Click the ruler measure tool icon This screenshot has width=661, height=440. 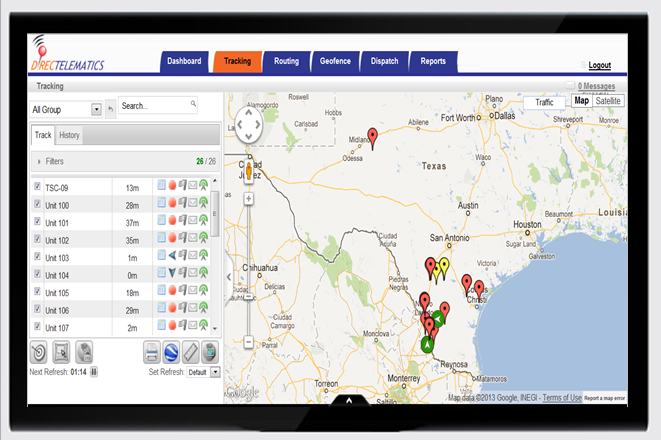click(190, 351)
